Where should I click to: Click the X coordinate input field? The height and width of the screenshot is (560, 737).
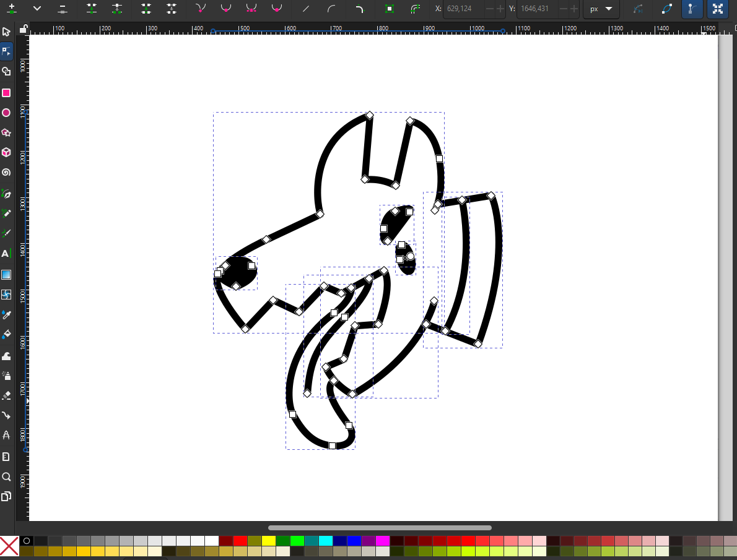(x=462, y=9)
